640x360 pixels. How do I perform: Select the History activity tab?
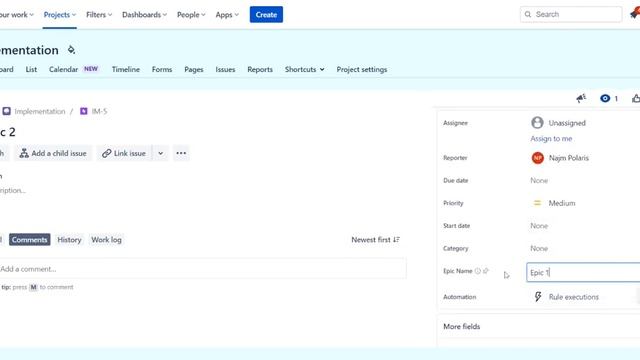(69, 240)
